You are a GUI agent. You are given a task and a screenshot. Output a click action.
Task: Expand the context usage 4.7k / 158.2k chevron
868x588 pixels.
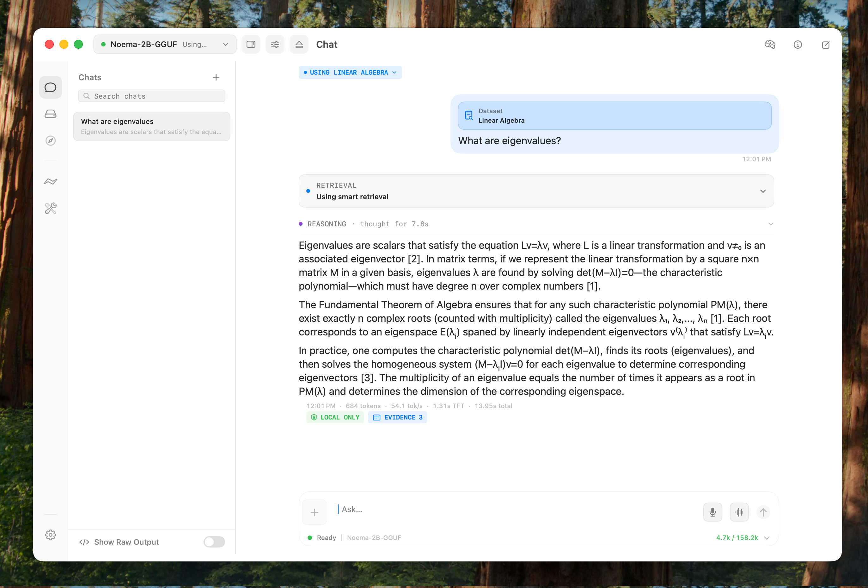click(767, 538)
